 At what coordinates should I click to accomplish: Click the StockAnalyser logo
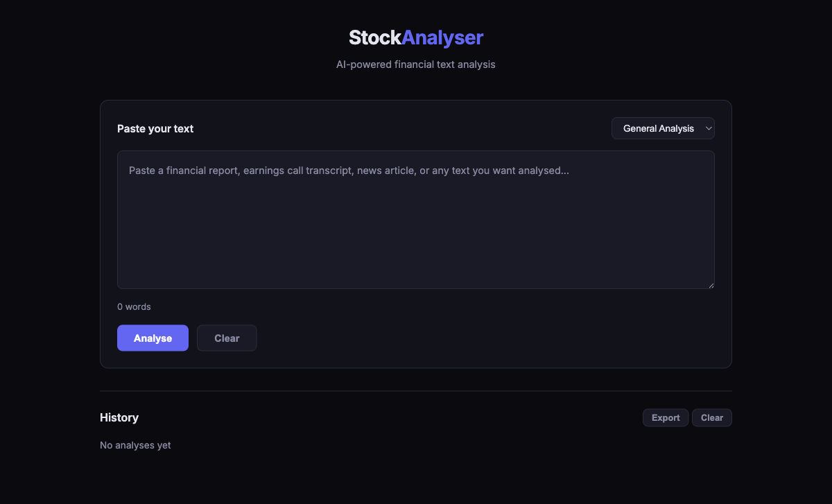(415, 37)
